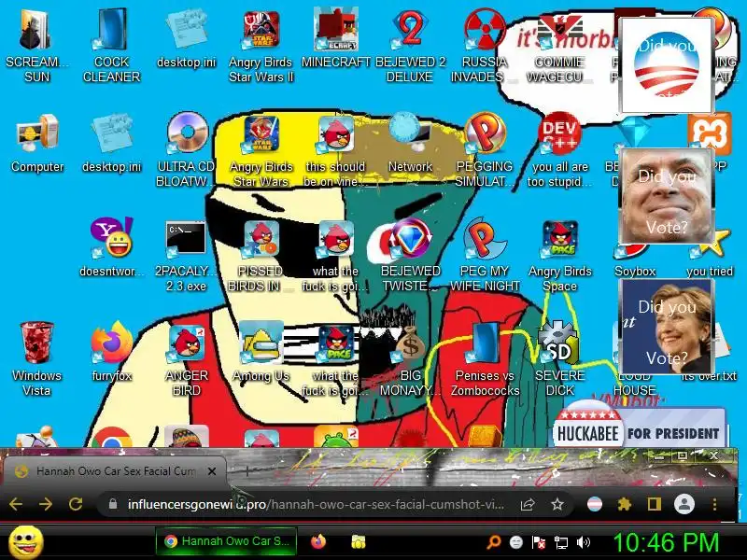Launch Firefox from taskbar quick launch
This screenshot has width=747, height=560.
[x=318, y=541]
